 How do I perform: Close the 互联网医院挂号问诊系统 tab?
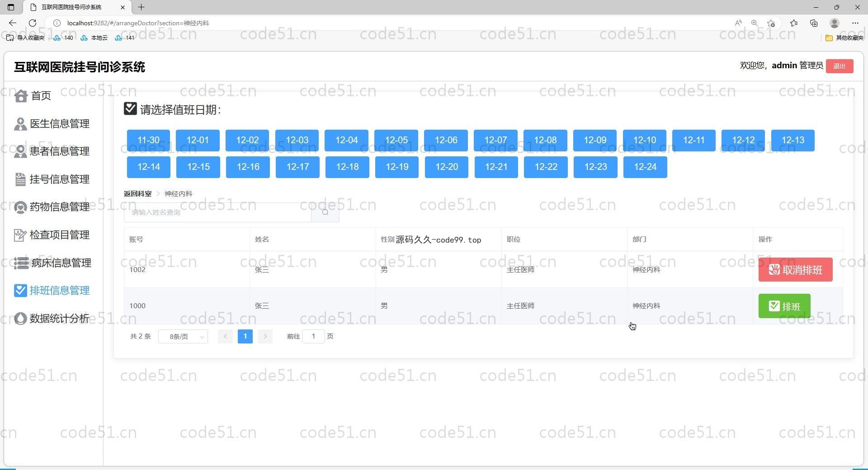click(123, 7)
